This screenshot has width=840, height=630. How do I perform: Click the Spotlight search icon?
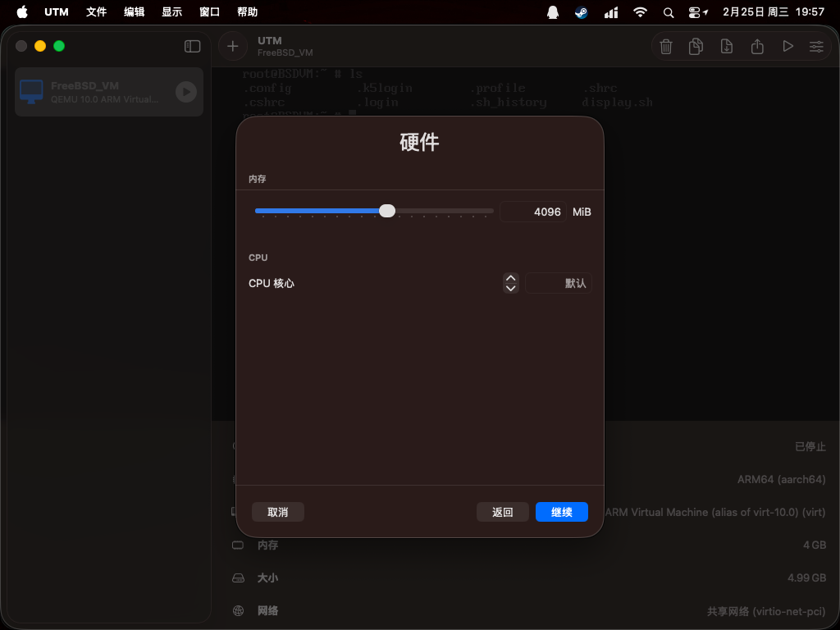click(668, 12)
